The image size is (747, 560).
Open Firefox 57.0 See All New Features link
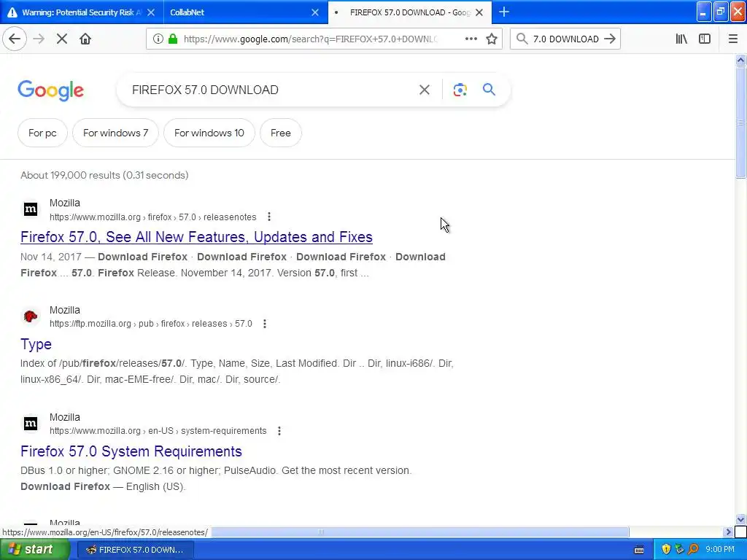point(196,237)
